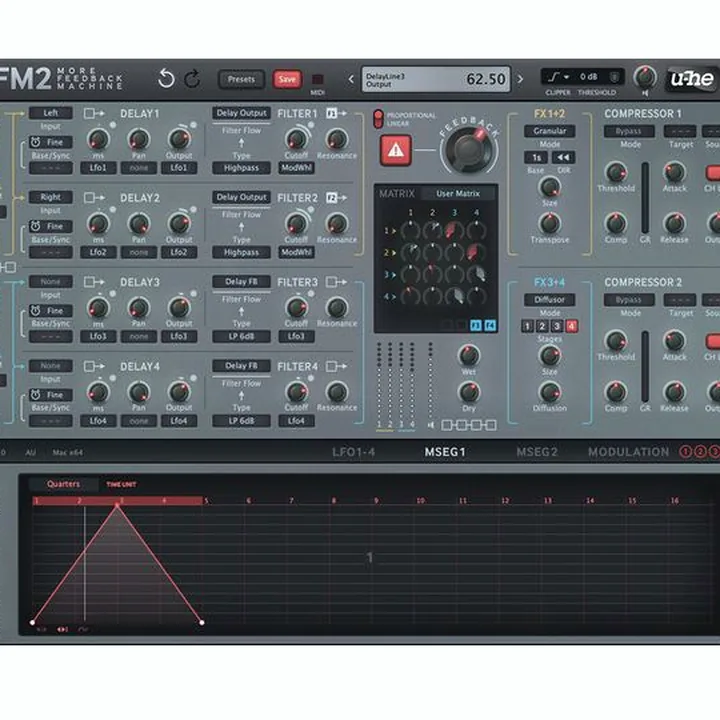Click the red warning panic button

[396, 150]
